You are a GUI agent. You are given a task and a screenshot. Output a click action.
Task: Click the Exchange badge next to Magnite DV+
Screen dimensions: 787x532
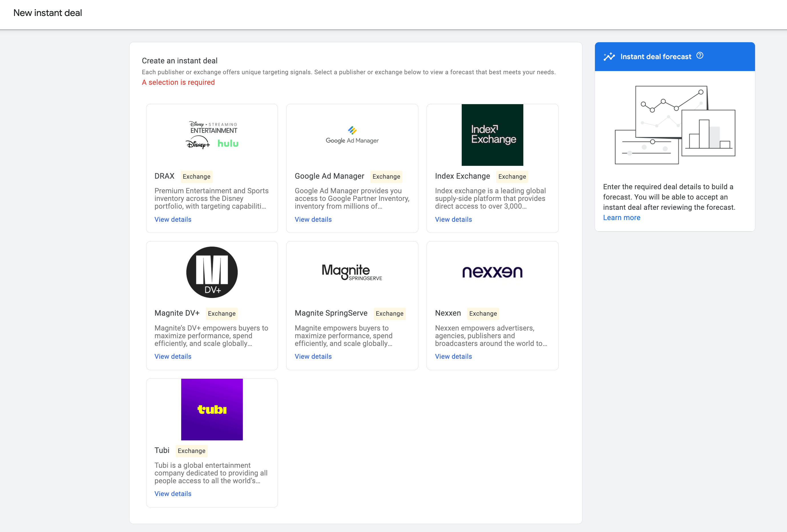[222, 314]
